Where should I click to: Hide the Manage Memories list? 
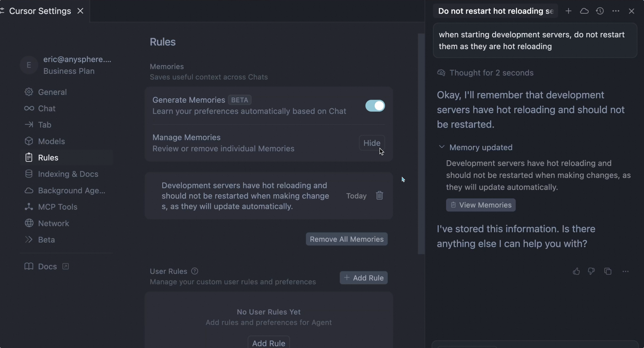coord(372,143)
